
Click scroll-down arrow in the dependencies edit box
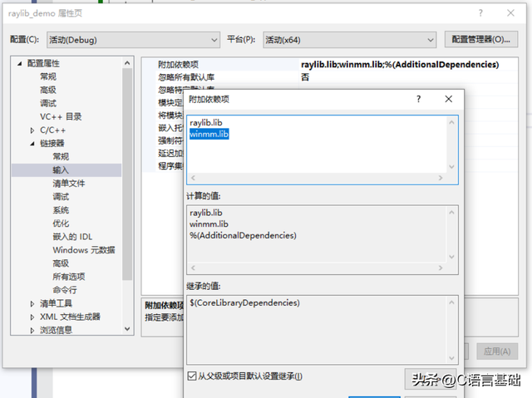pos(451,166)
